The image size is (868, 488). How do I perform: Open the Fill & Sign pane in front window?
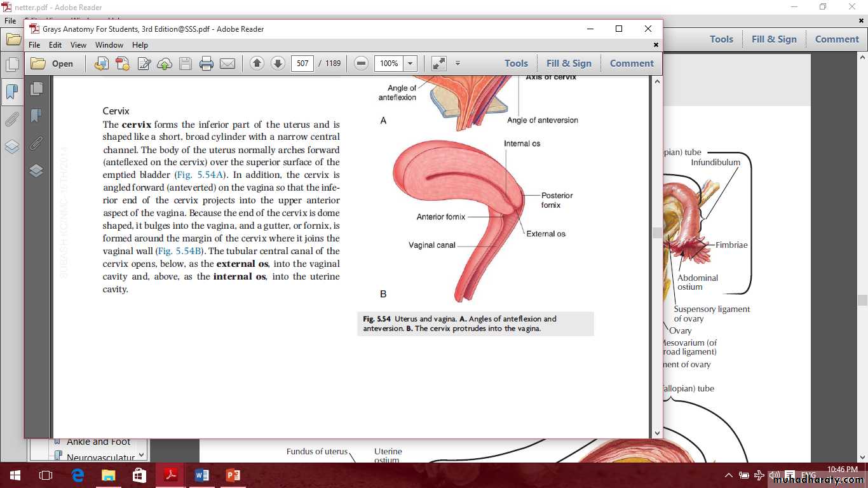(x=569, y=64)
